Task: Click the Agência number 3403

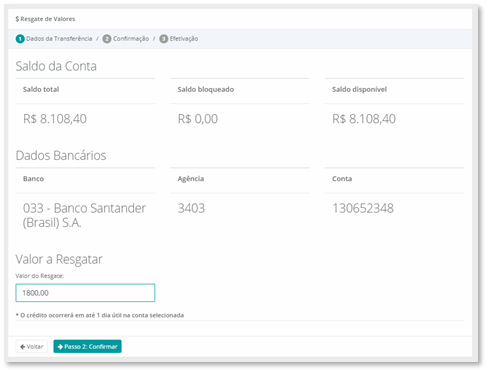Action: tap(191, 208)
